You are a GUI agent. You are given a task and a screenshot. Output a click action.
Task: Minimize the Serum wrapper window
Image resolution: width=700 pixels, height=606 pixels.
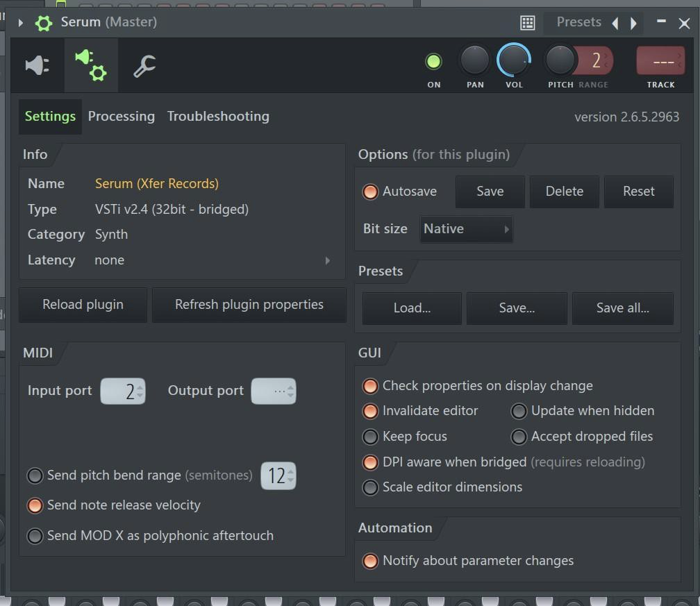click(x=661, y=21)
